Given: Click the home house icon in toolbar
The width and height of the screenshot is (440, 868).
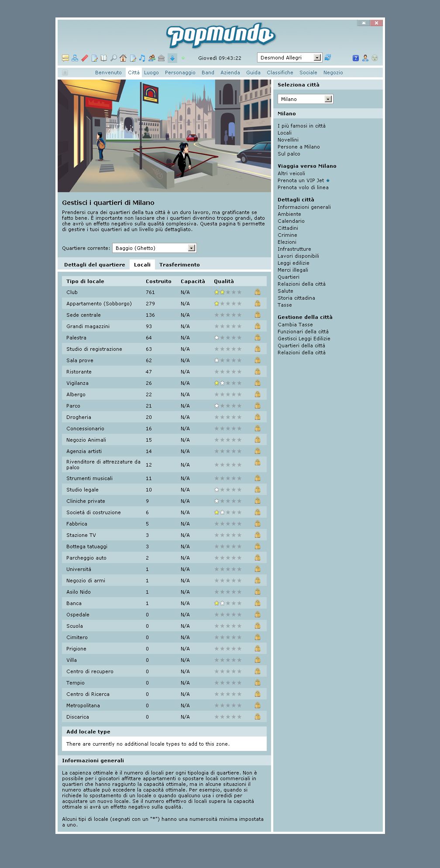Looking at the screenshot, I should [123, 58].
